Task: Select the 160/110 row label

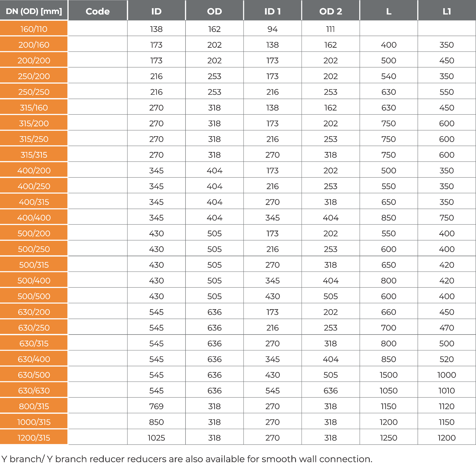Action: coord(34,28)
